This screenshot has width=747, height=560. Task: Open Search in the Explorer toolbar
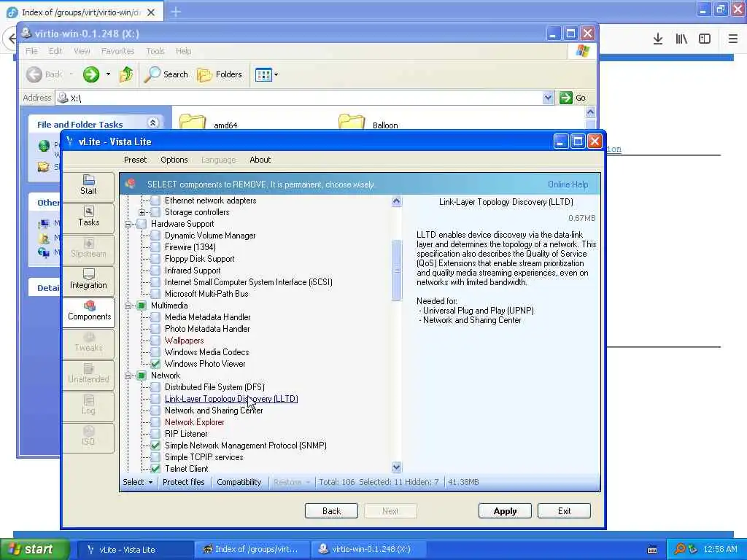(x=166, y=74)
